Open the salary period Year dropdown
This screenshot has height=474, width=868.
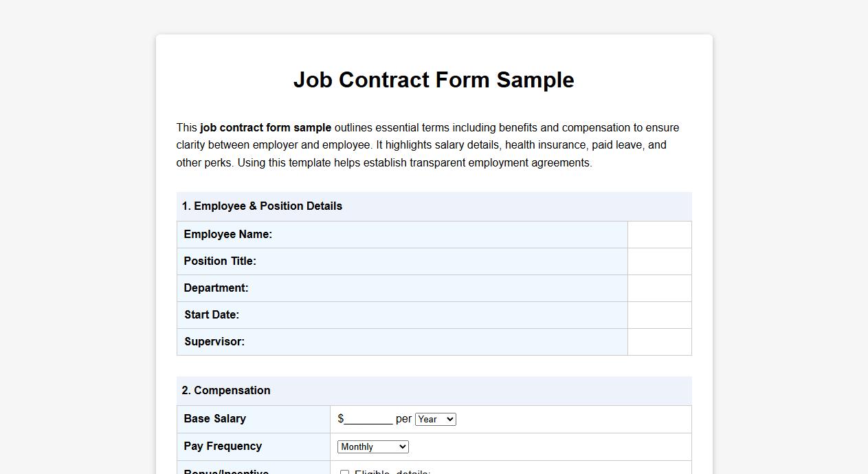tap(436, 418)
